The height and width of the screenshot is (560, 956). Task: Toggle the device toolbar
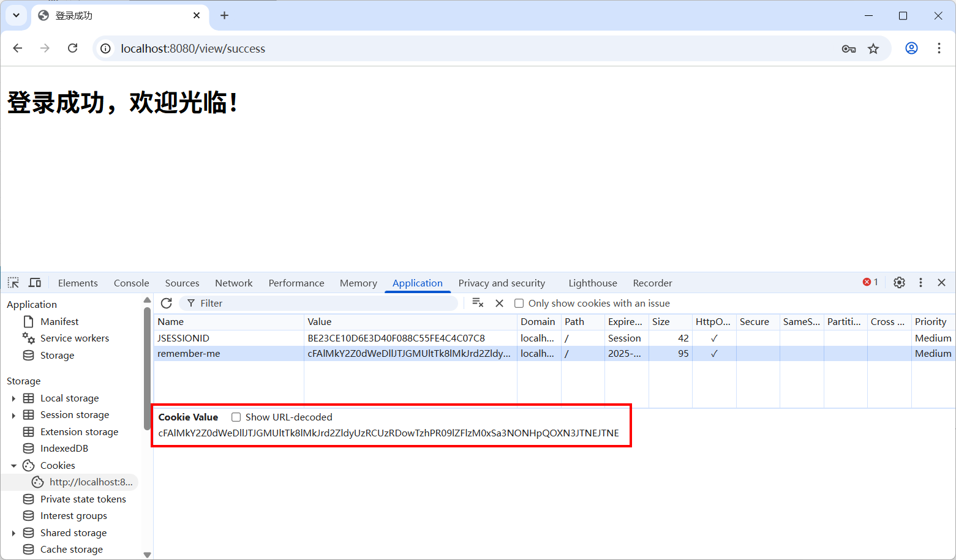click(35, 283)
